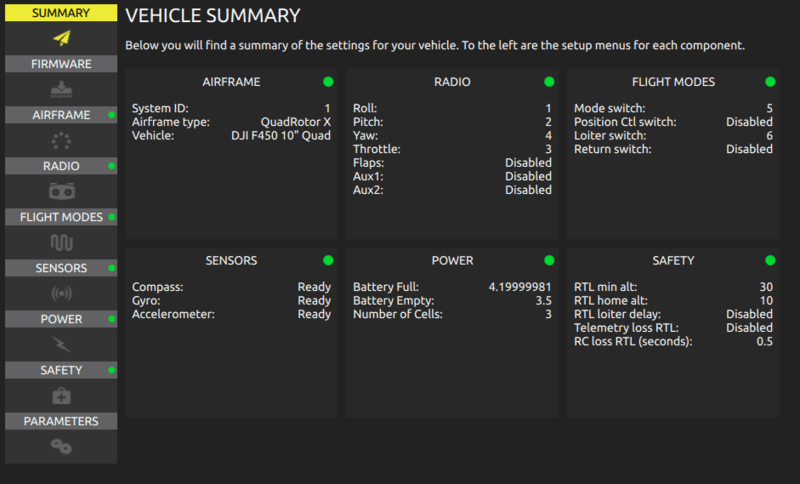Image resolution: width=800 pixels, height=484 pixels.
Task: Click the Airframe panel header
Action: (231, 82)
